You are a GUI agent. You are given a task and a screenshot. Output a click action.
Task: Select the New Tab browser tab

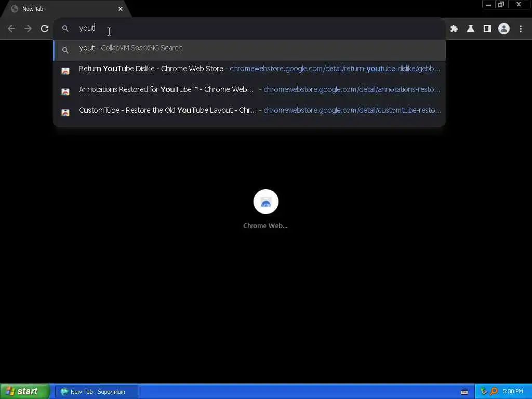(x=66, y=9)
